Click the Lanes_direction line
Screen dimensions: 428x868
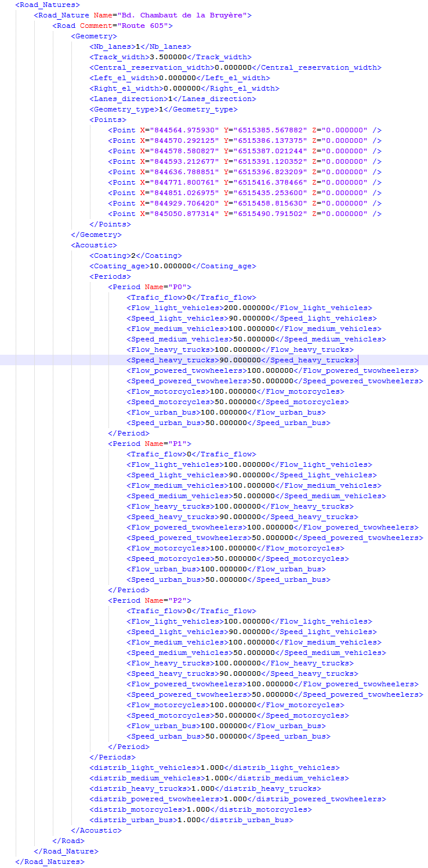point(173,99)
